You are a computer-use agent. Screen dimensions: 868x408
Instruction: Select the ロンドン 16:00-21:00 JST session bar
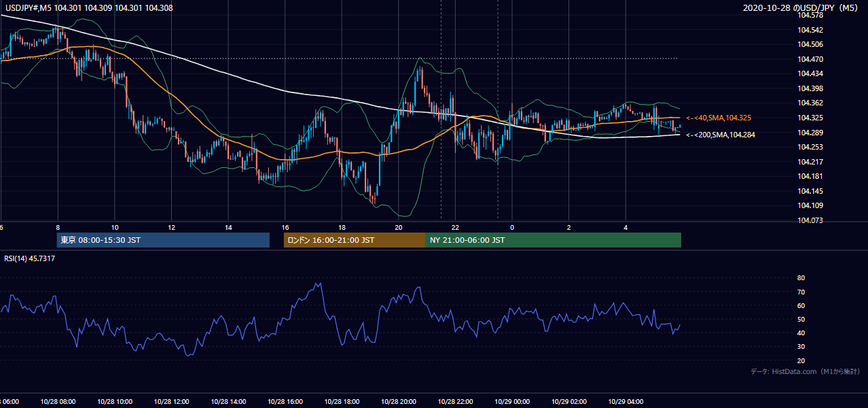(355, 240)
